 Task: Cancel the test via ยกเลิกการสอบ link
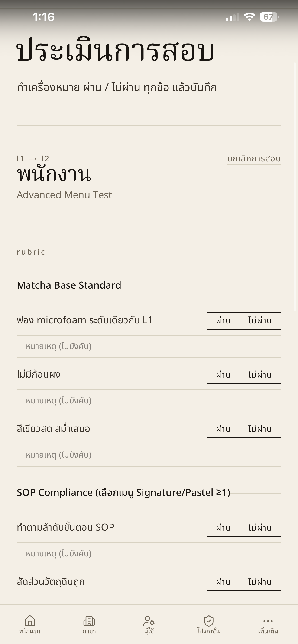[254, 159]
